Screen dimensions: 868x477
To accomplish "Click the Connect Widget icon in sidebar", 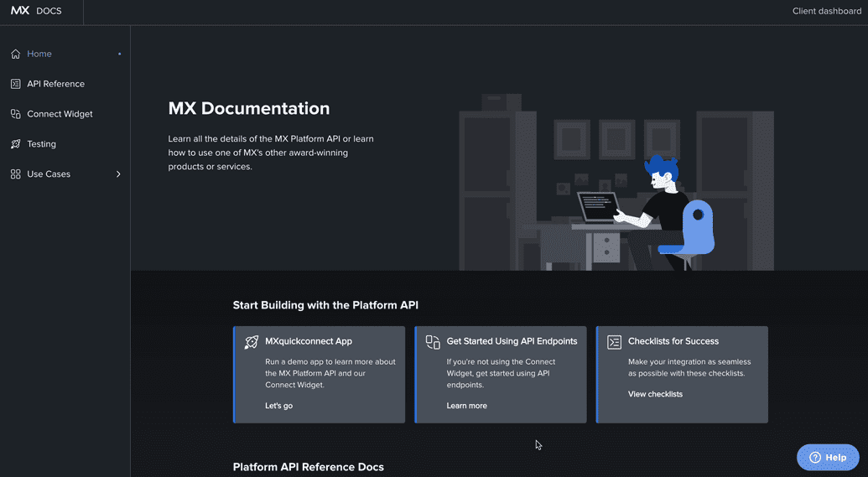I will click(15, 114).
